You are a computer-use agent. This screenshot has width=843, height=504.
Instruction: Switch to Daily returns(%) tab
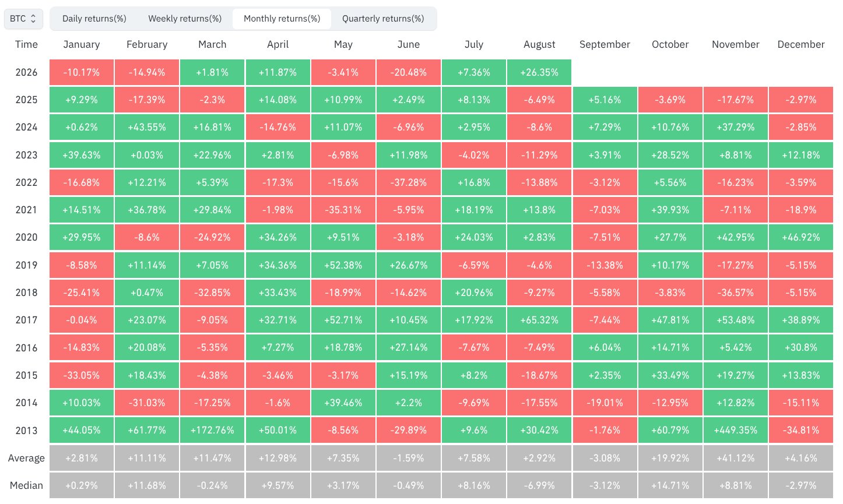(94, 19)
